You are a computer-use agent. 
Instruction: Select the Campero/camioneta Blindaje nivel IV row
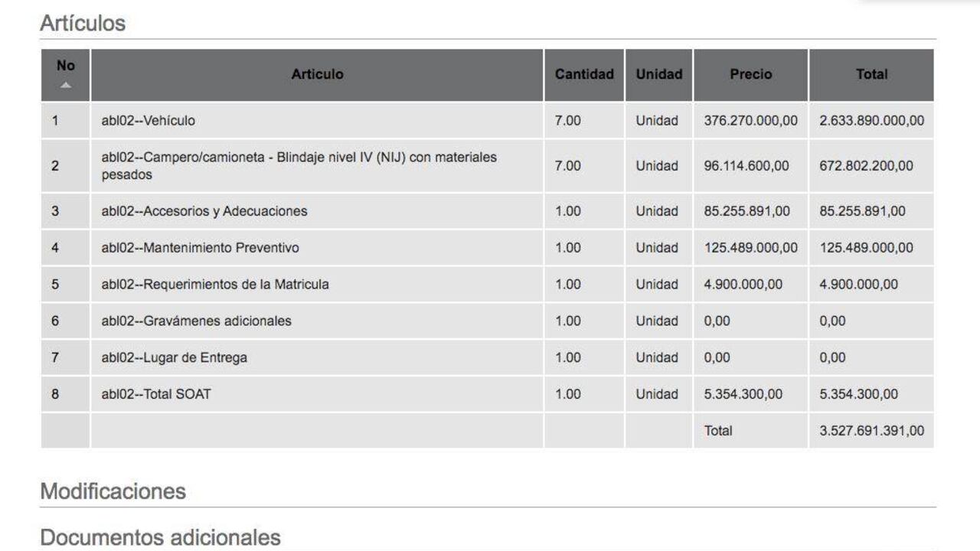click(487, 165)
